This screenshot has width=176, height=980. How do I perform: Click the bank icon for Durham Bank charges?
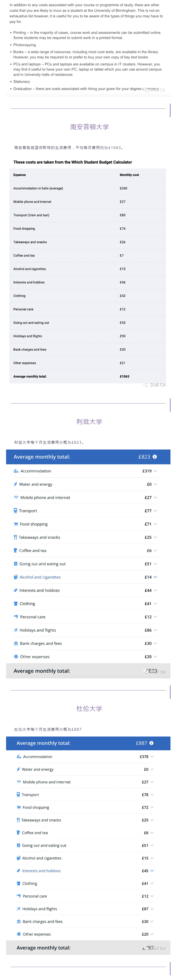tap(19, 922)
